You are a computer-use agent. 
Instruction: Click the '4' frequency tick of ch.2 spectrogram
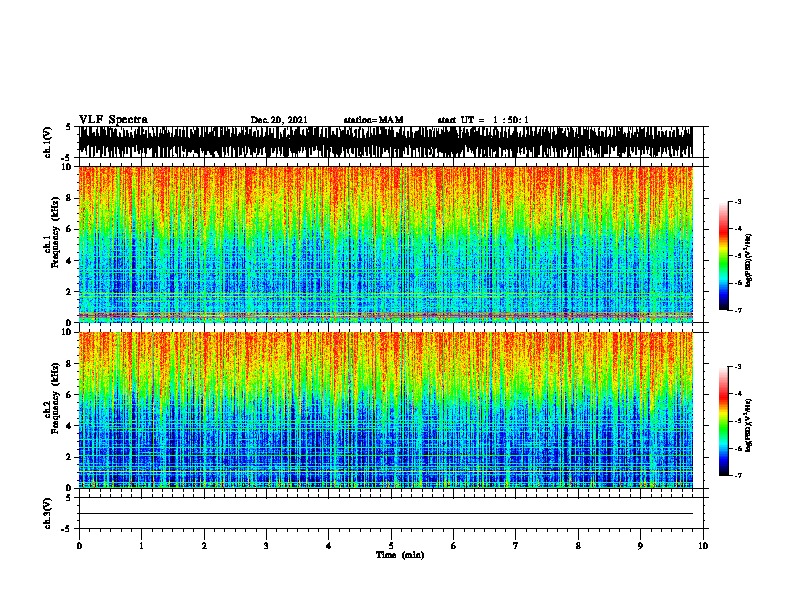[71, 426]
